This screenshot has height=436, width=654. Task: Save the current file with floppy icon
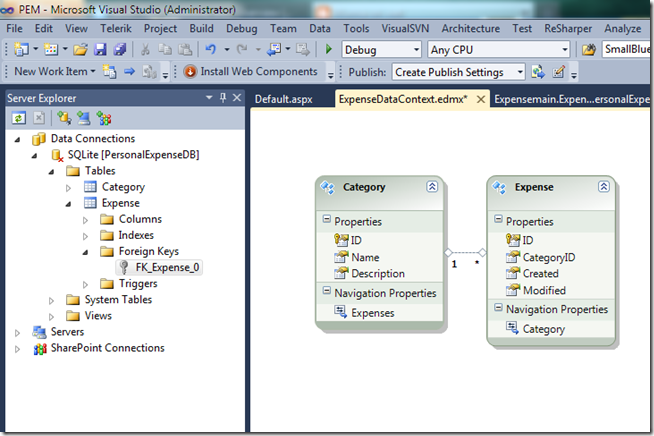100,50
